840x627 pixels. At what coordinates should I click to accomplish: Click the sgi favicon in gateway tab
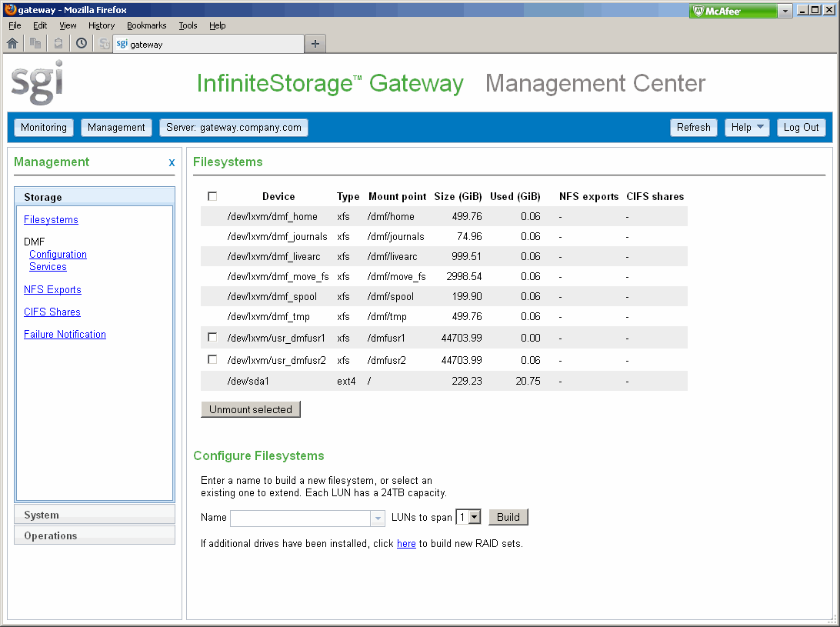click(x=122, y=44)
